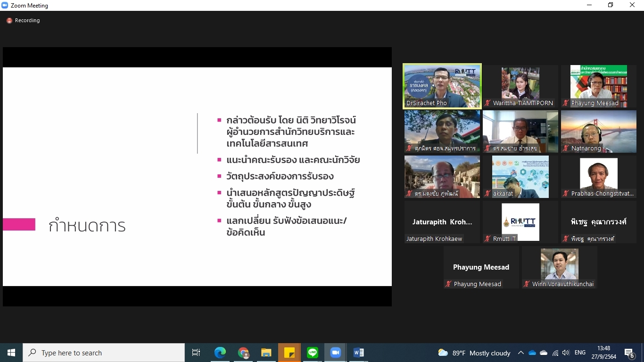Switch to the LINE app in taskbar
Viewport: 644px width, 362px height.
coord(312,353)
